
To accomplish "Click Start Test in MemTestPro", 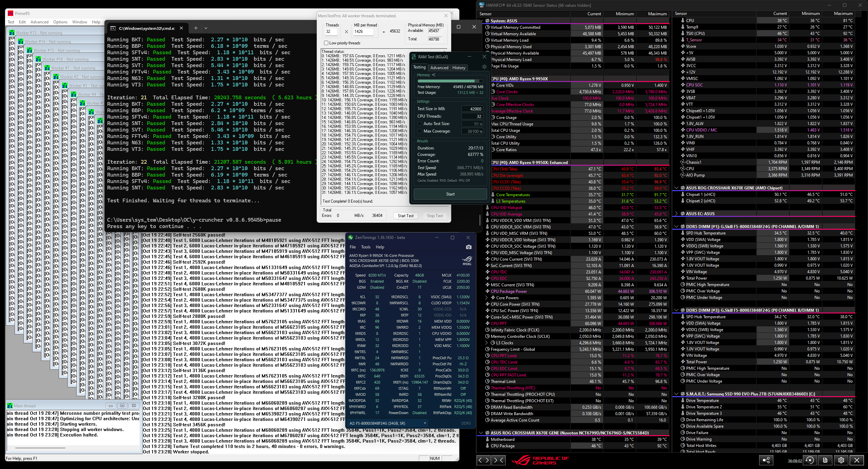I will [406, 216].
